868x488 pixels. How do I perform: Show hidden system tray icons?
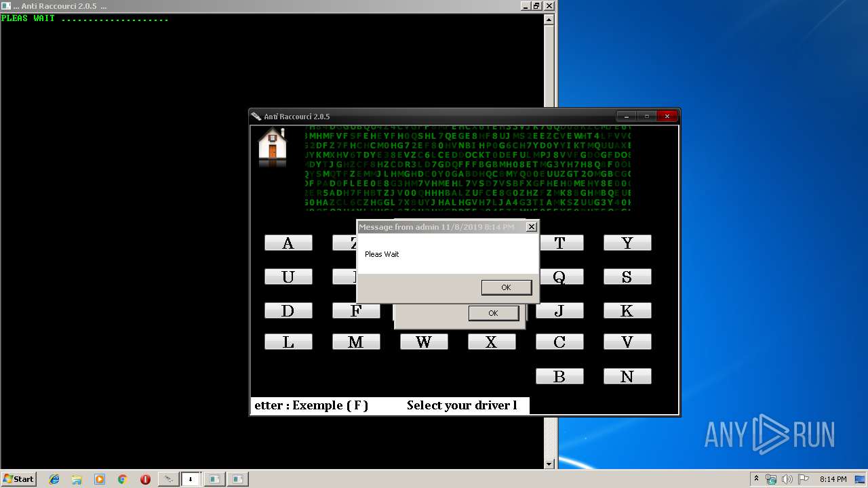[x=756, y=479]
